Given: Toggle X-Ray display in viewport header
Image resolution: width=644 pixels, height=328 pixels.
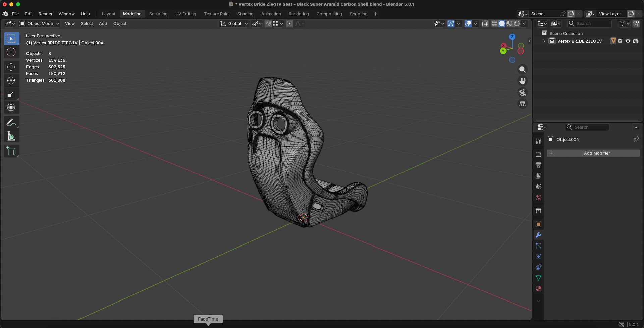Looking at the screenshot, I should pyautogui.click(x=485, y=24).
